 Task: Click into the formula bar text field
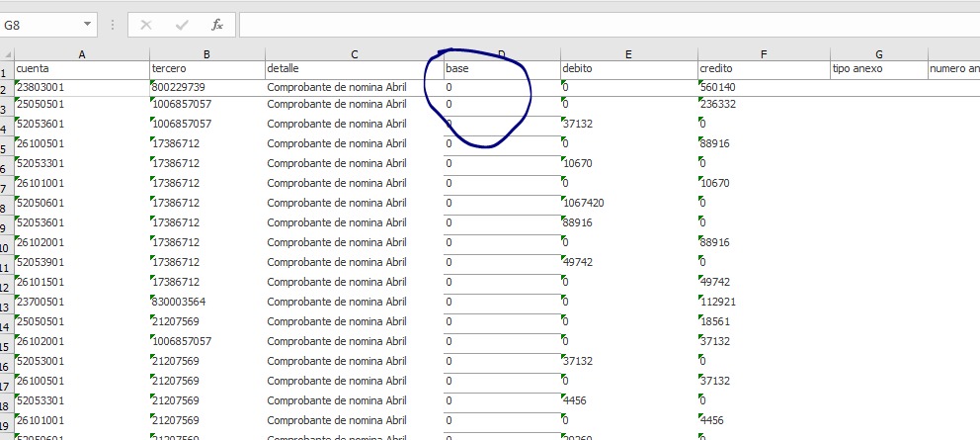point(593,25)
